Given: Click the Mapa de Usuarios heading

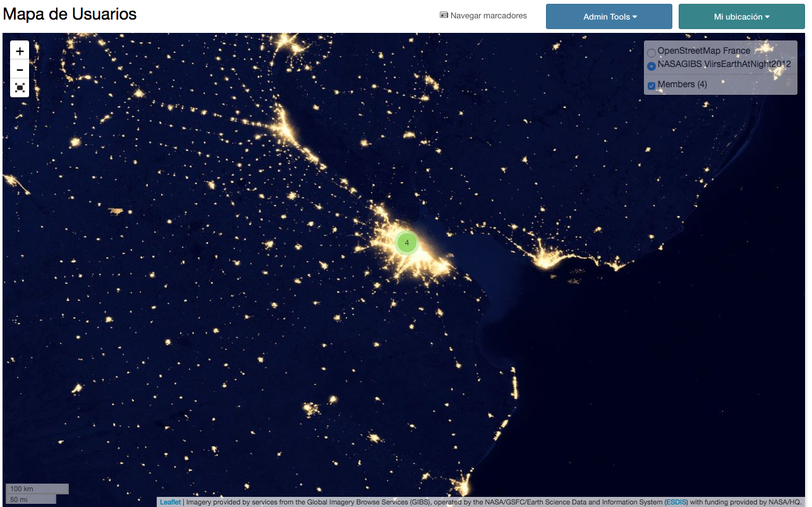Looking at the screenshot, I should 70,14.
